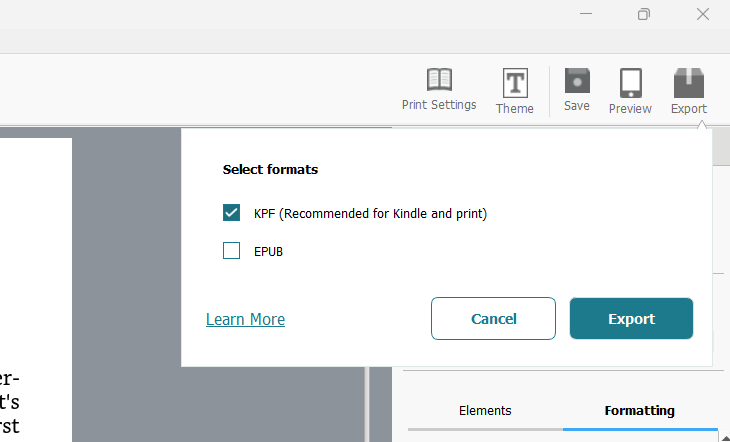Restore down the application window

[x=644, y=14]
